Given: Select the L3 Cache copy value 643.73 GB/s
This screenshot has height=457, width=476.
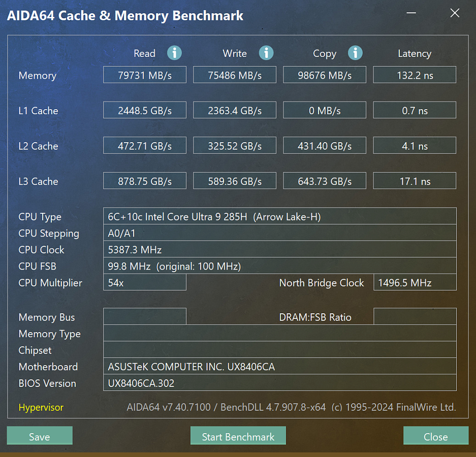Looking at the screenshot, I should click(325, 181).
